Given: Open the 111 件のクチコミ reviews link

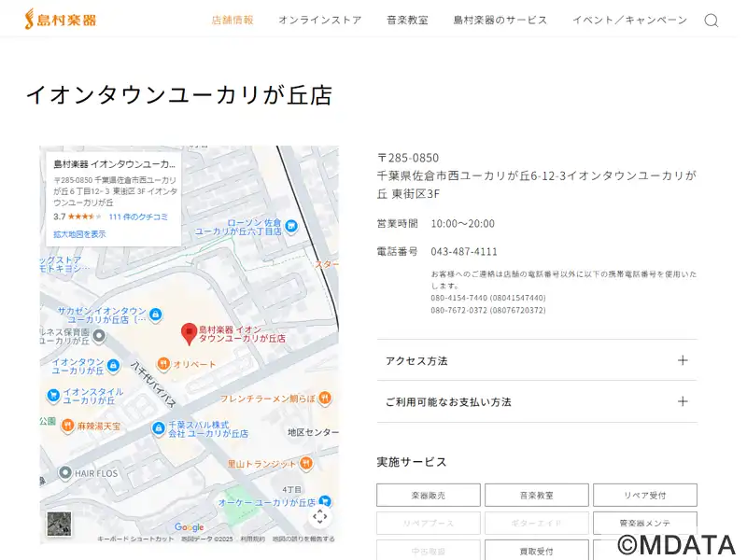Looking at the screenshot, I should click(138, 217).
